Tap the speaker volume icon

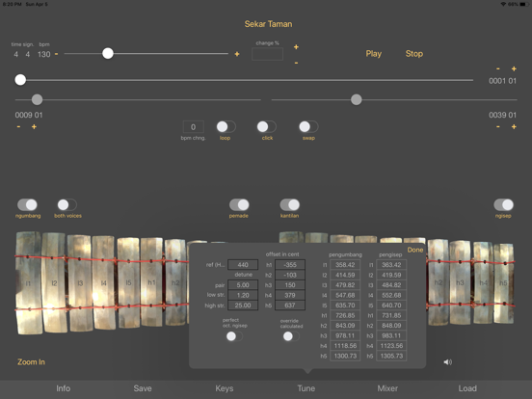pos(447,362)
